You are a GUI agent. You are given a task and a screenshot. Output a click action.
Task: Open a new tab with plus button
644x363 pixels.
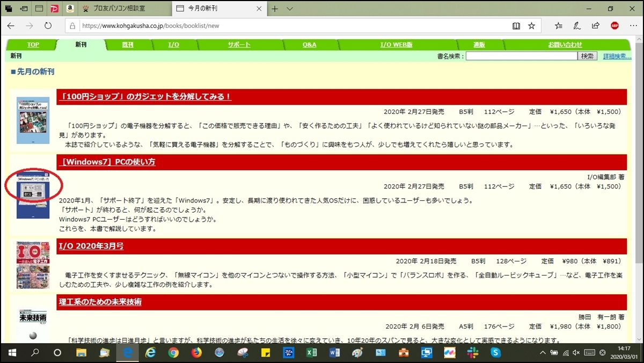(275, 9)
